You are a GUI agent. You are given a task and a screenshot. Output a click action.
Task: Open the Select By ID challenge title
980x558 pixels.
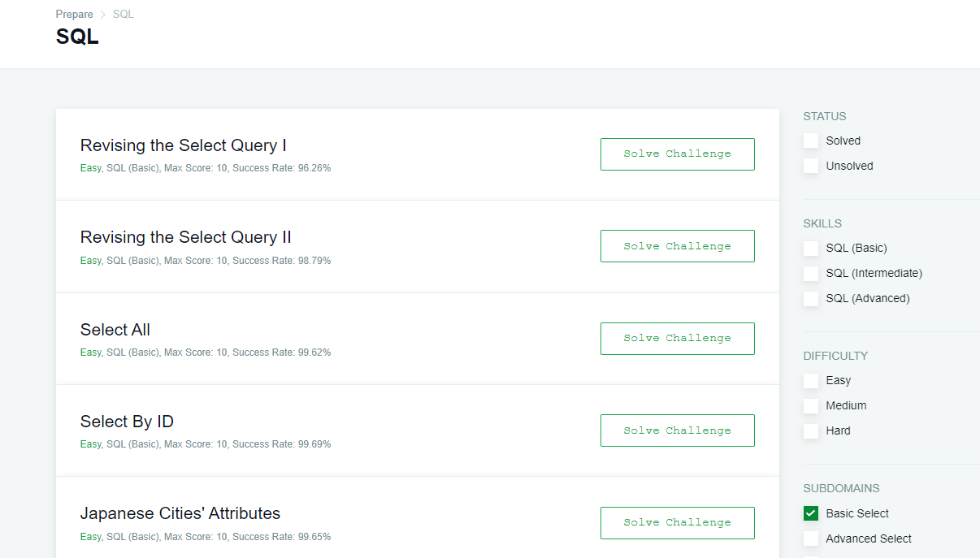(x=127, y=422)
